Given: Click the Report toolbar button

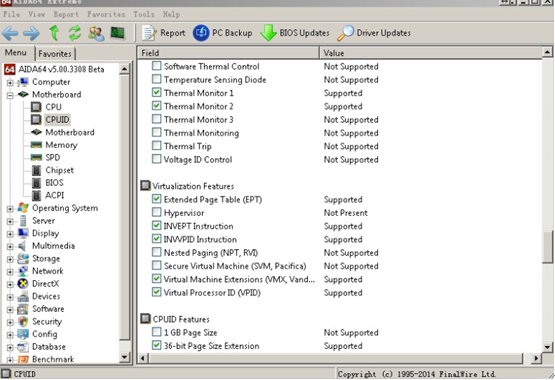Looking at the screenshot, I should point(164,33).
